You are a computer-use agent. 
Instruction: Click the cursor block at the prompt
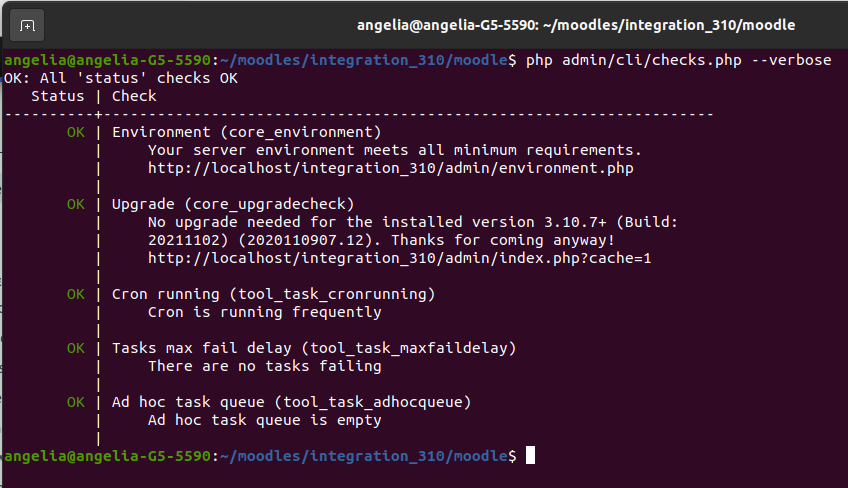tap(531, 455)
